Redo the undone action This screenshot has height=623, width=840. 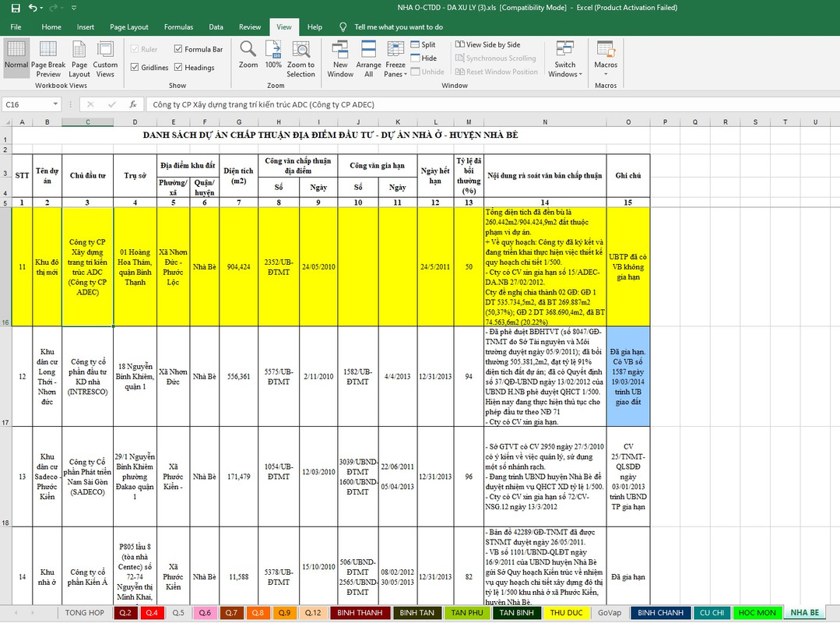point(52,8)
